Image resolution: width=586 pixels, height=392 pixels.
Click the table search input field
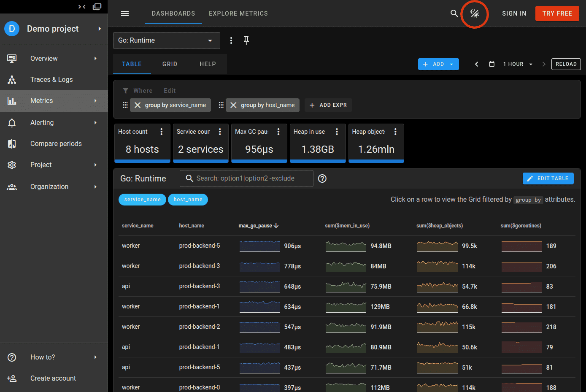[x=246, y=178]
